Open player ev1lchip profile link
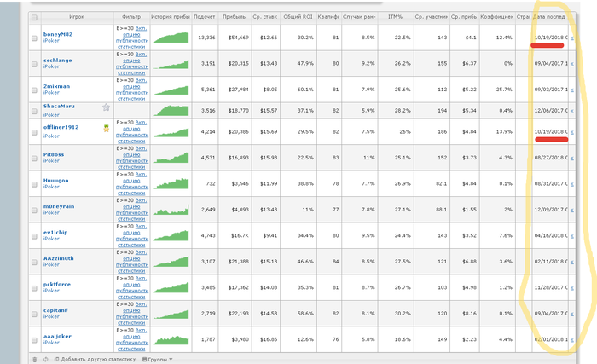The height and width of the screenshot is (364, 597). pyautogui.click(x=55, y=232)
